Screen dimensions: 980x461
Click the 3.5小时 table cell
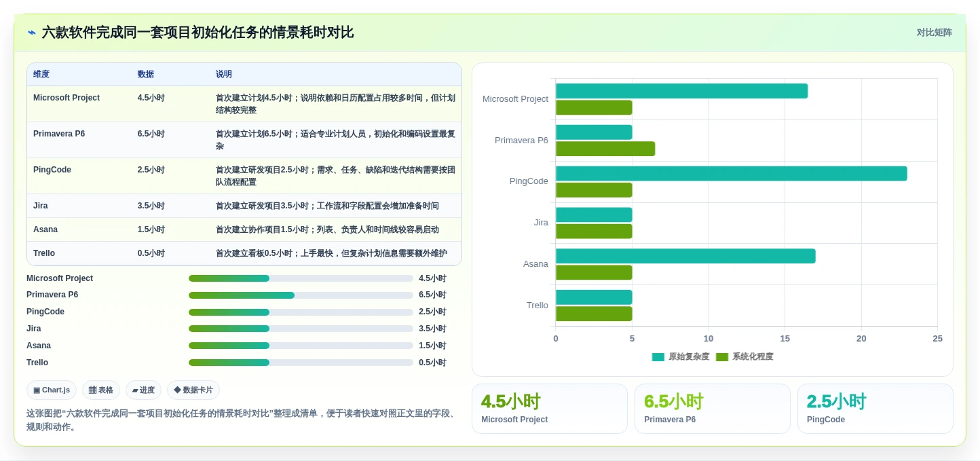point(151,206)
